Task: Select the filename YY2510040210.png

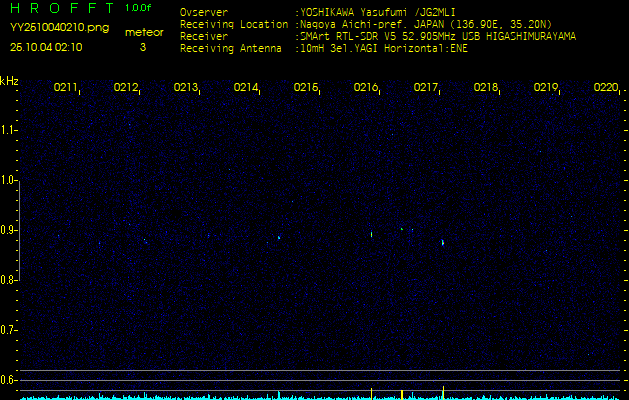Action: pyautogui.click(x=54, y=28)
